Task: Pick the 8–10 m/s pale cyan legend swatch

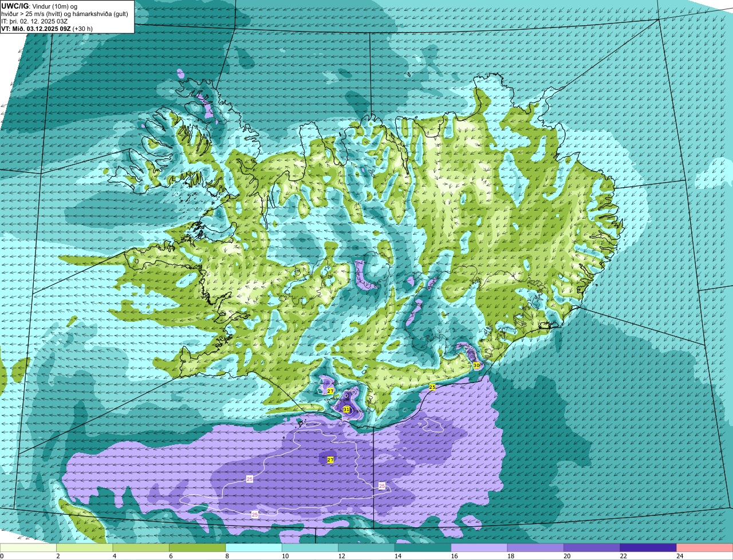Action: point(254,547)
